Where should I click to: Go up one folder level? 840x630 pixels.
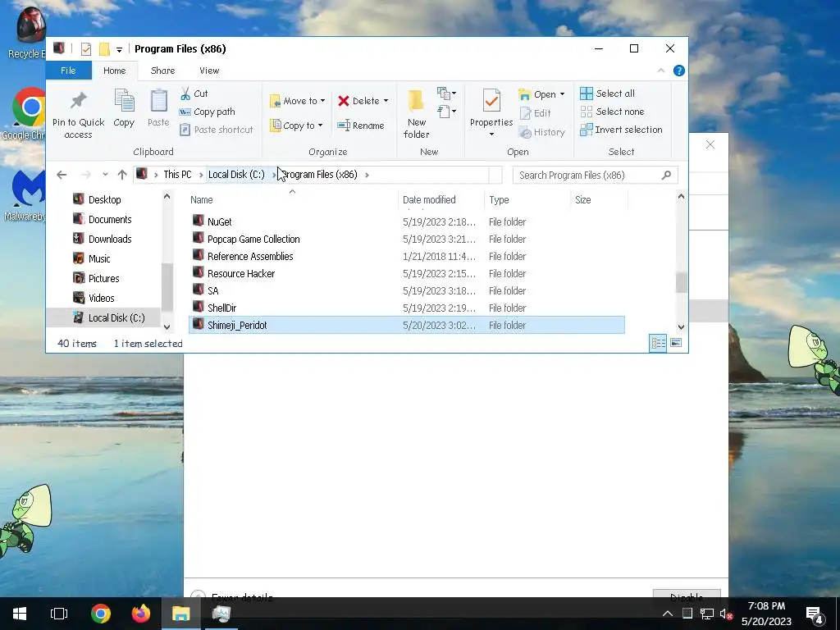tap(122, 175)
